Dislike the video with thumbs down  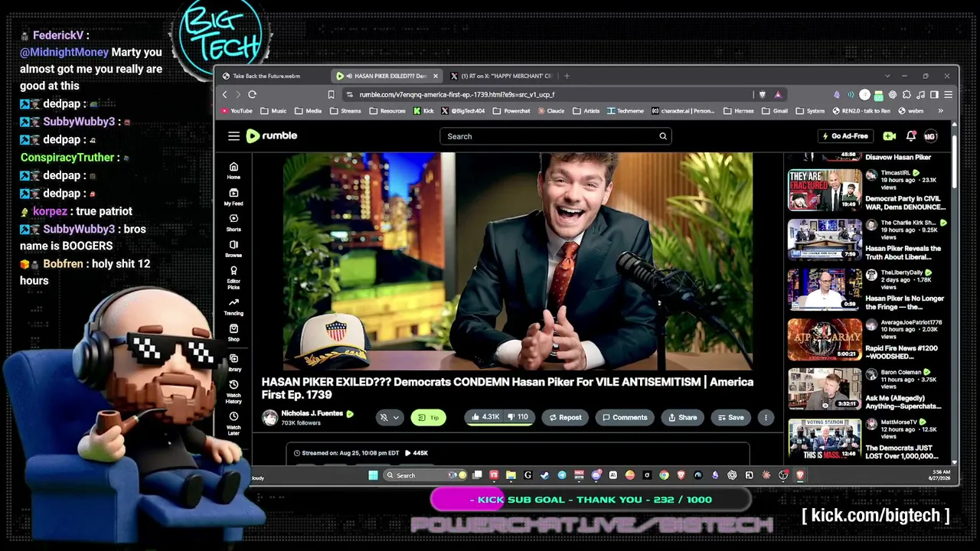click(518, 418)
